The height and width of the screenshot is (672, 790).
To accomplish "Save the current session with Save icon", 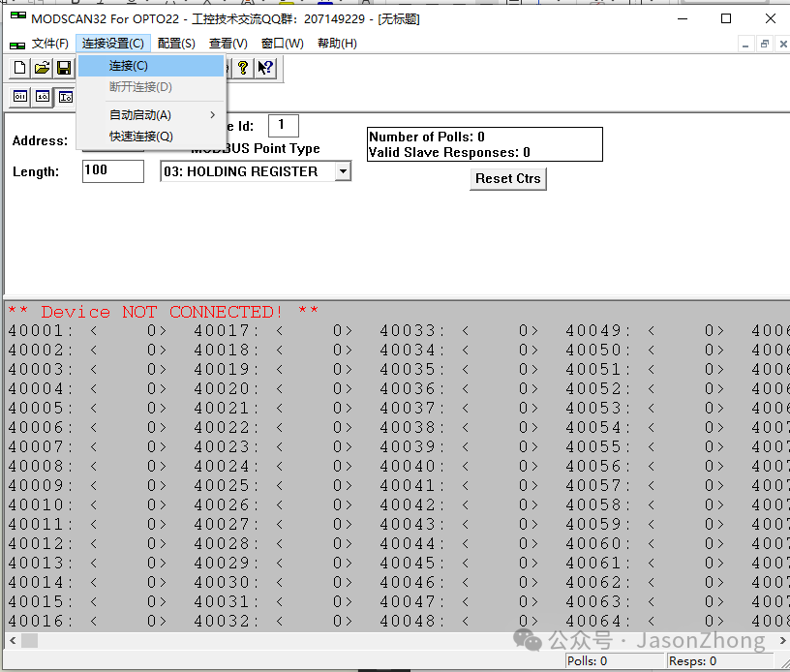I will point(64,68).
